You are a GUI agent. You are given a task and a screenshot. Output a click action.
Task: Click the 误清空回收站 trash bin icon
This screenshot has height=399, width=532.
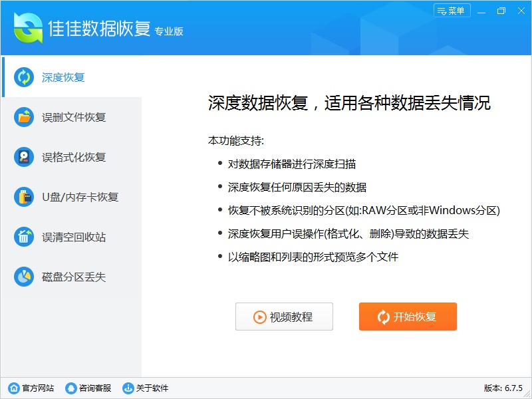(24, 237)
